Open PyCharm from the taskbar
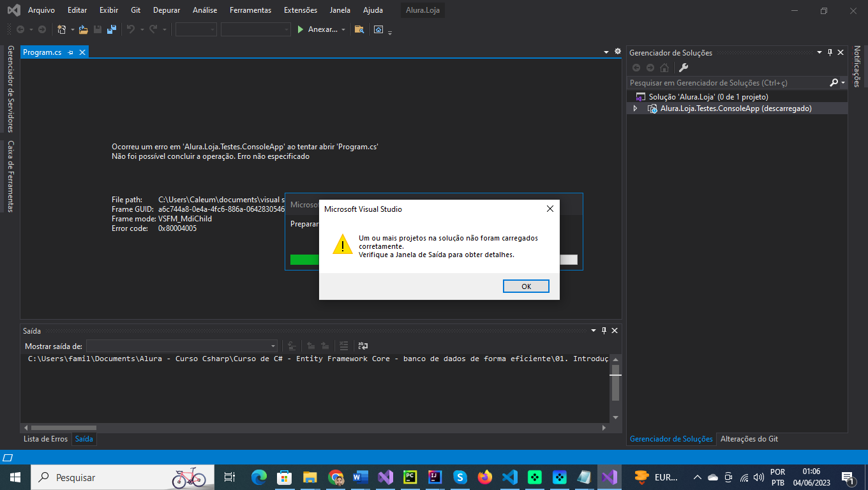Image resolution: width=868 pixels, height=490 pixels. point(410,477)
